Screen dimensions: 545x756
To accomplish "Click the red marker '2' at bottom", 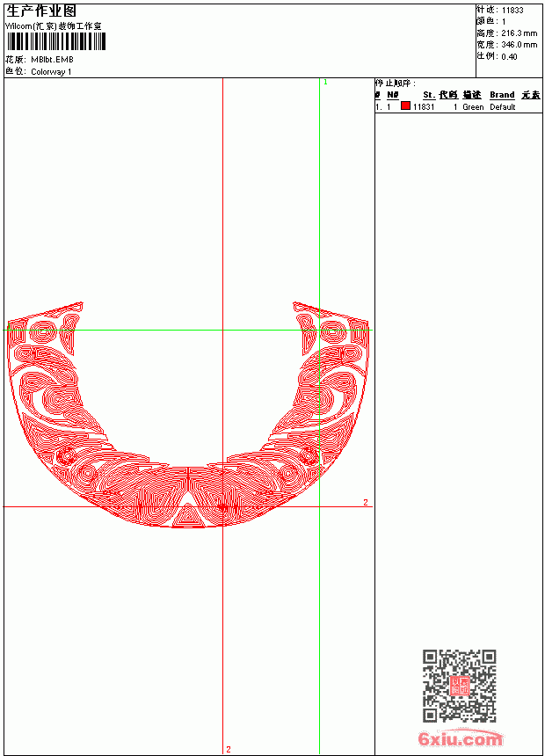I will [229, 749].
